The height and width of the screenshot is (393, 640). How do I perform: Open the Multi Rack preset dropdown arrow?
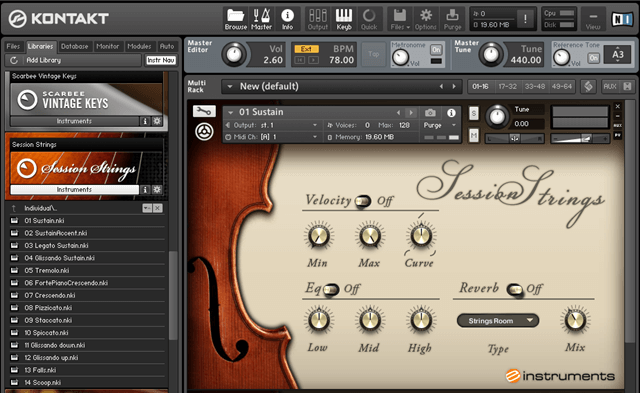[230, 87]
